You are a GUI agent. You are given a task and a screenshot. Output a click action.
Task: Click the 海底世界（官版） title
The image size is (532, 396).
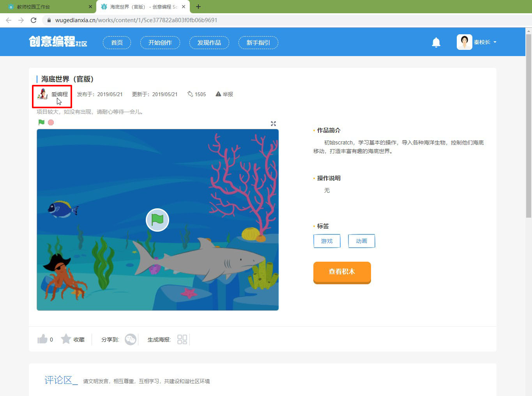67,79
